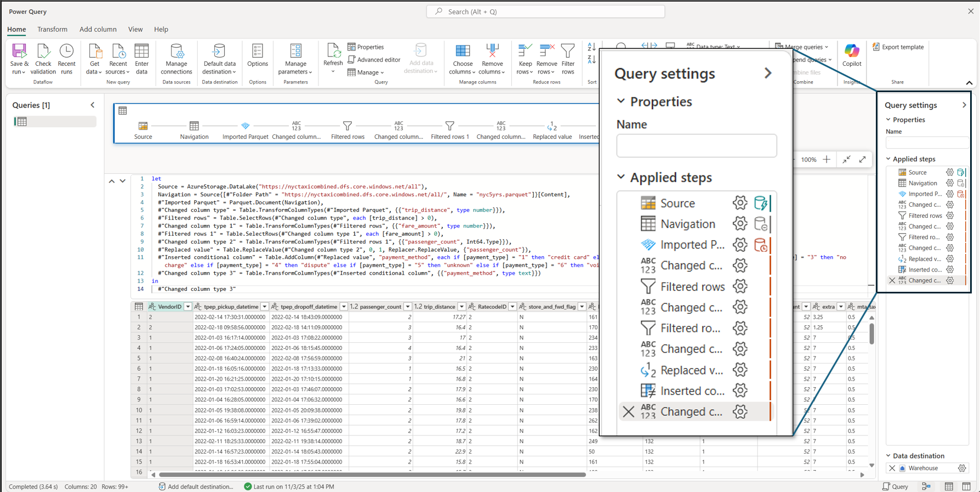Open Recent runs
Image resolution: width=980 pixels, height=492 pixels.
click(x=66, y=59)
